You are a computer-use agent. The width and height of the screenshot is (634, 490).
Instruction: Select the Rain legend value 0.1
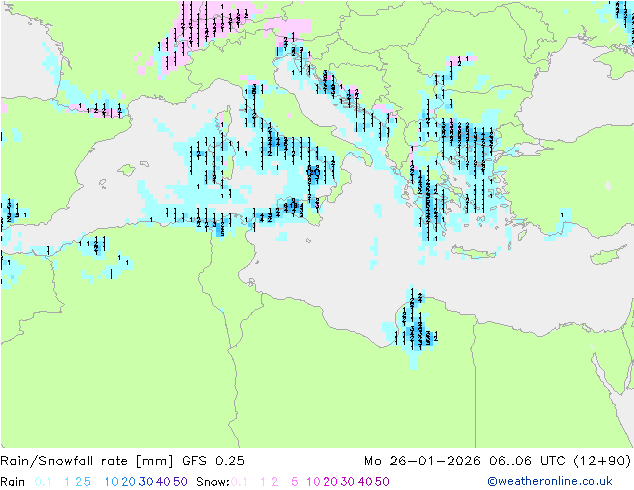click(x=43, y=482)
